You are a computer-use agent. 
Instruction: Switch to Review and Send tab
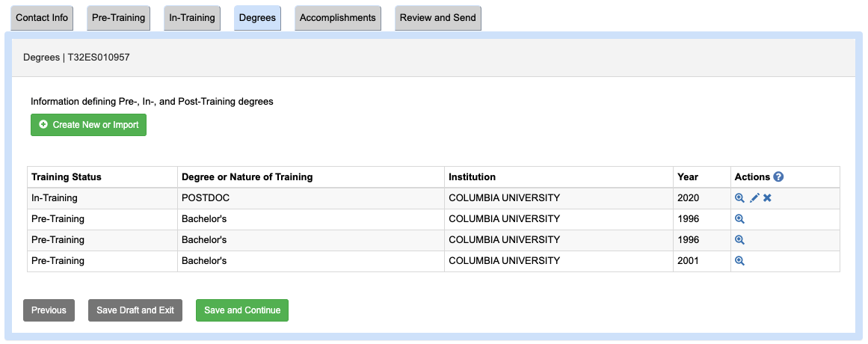(437, 18)
